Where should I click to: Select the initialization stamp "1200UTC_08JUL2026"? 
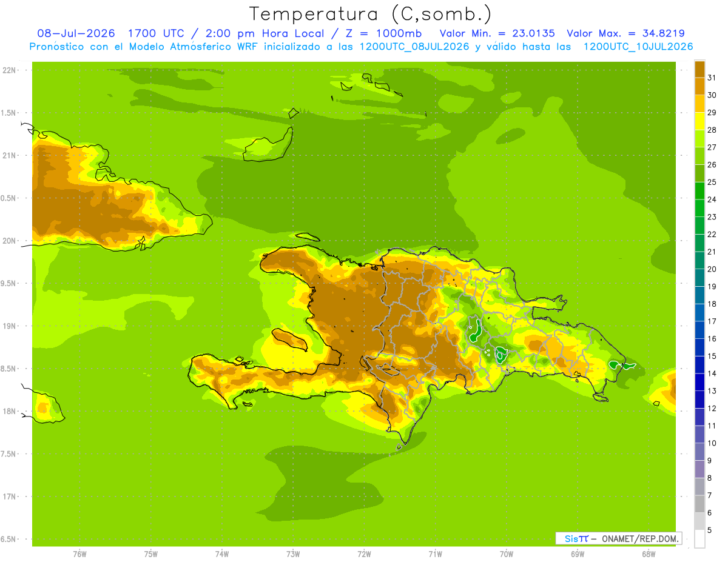click(x=414, y=47)
